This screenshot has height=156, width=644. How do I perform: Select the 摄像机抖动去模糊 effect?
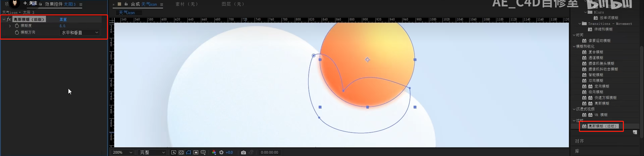click(x=603, y=69)
